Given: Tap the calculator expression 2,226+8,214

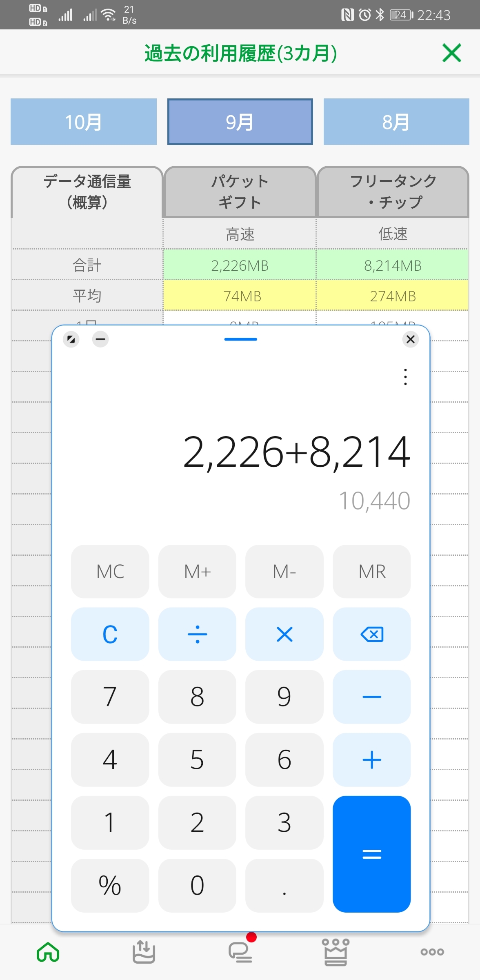Looking at the screenshot, I should [296, 452].
